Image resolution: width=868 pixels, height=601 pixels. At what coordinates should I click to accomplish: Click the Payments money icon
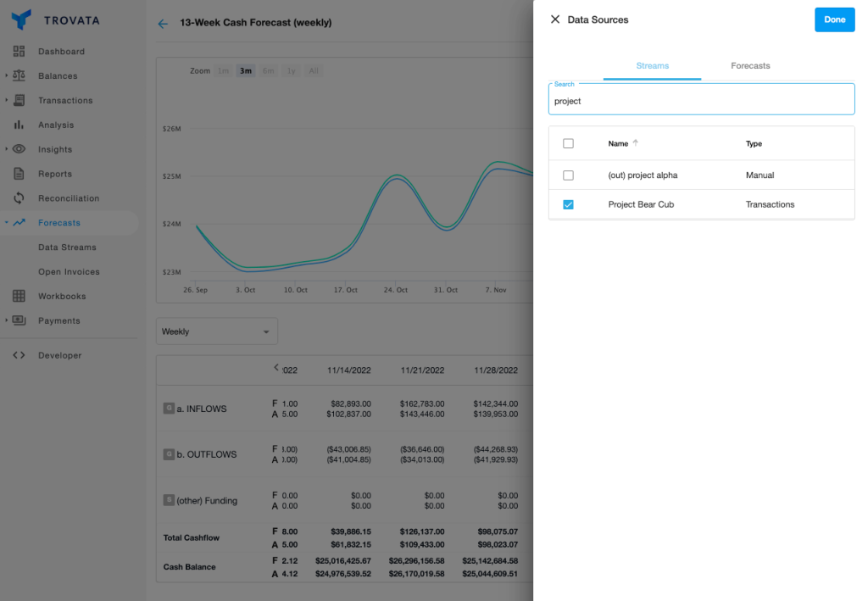point(19,320)
